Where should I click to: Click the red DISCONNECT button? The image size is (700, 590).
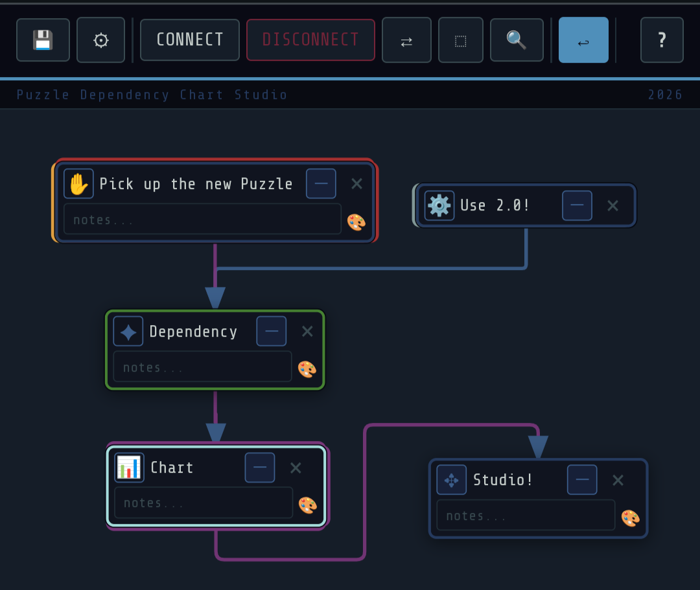tap(310, 40)
